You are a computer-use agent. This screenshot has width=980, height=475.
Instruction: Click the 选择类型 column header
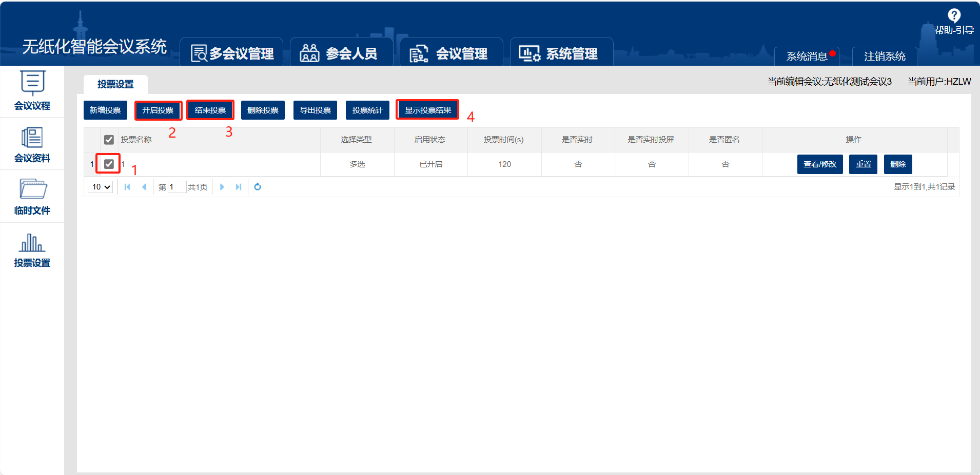click(357, 140)
